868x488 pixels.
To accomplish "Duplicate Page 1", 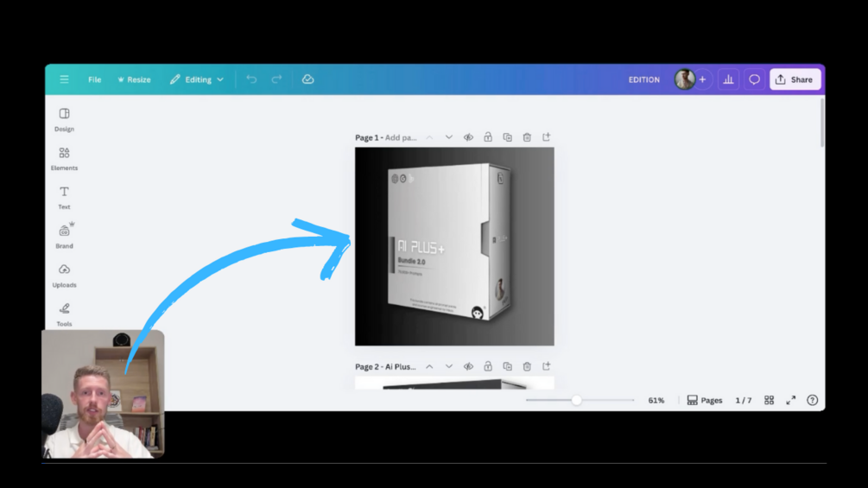I will coord(507,137).
